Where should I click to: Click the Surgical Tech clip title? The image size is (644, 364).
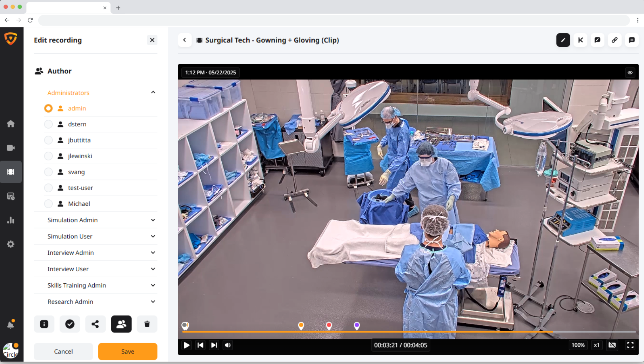pyautogui.click(x=272, y=40)
